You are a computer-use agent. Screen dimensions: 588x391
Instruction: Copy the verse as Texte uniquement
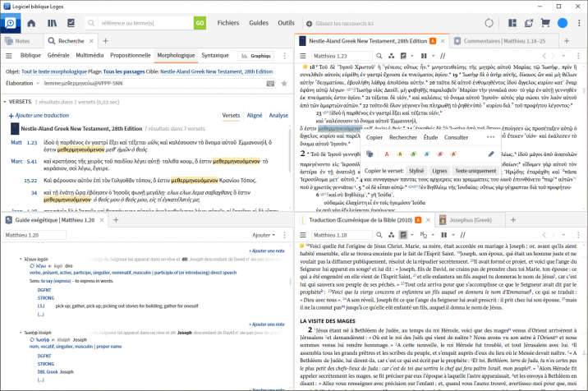pos(475,171)
